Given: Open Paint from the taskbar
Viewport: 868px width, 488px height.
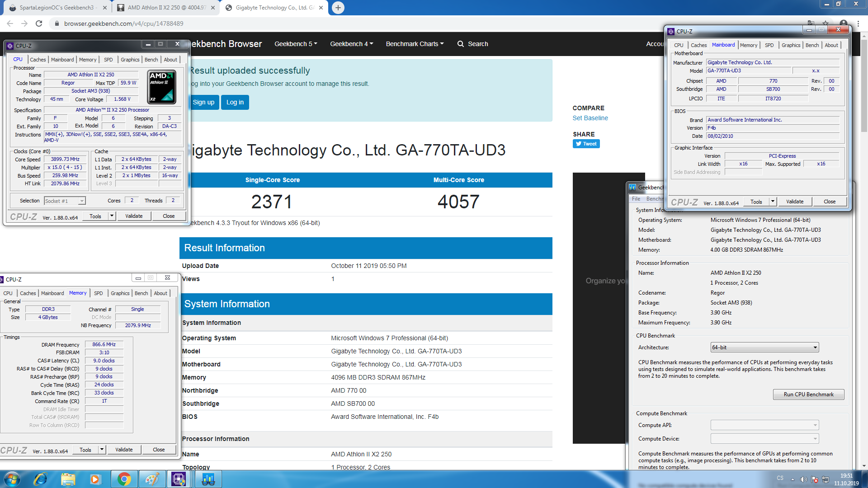Looking at the screenshot, I should pyautogui.click(x=152, y=479).
